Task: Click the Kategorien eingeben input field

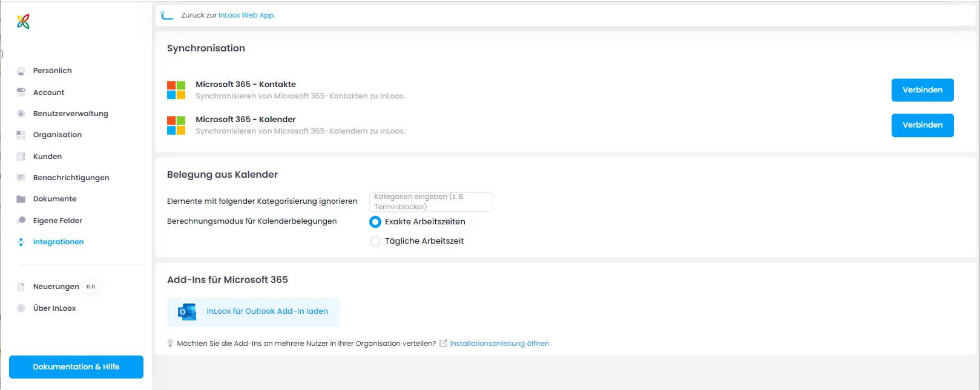Action: click(431, 202)
